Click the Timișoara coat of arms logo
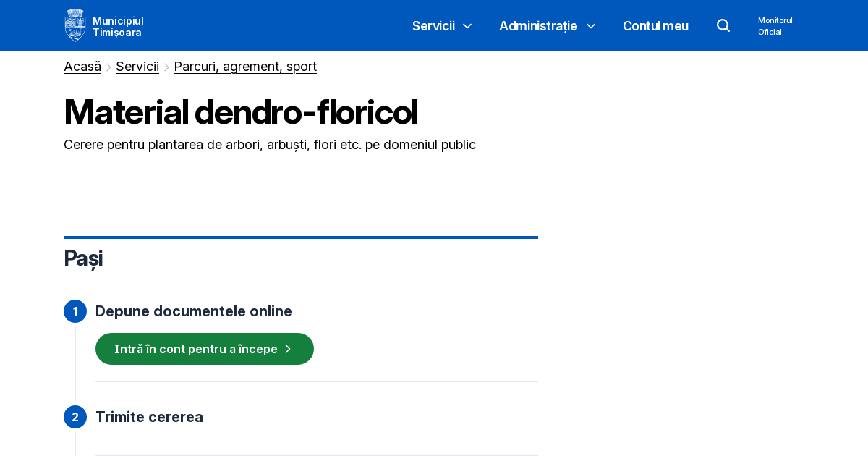 pos(75,25)
